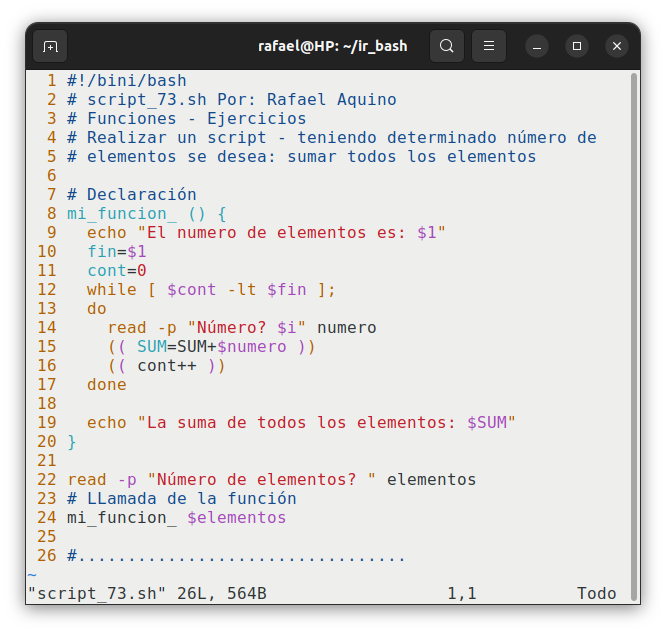Click the (( SUM=SUM+$numero )) expression

pos(211,347)
